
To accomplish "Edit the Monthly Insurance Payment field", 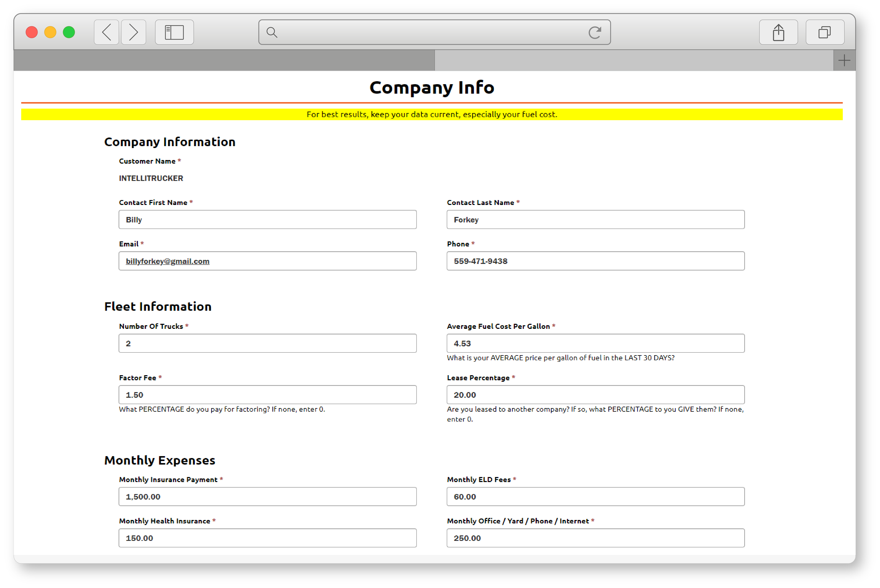I will pyautogui.click(x=267, y=497).
